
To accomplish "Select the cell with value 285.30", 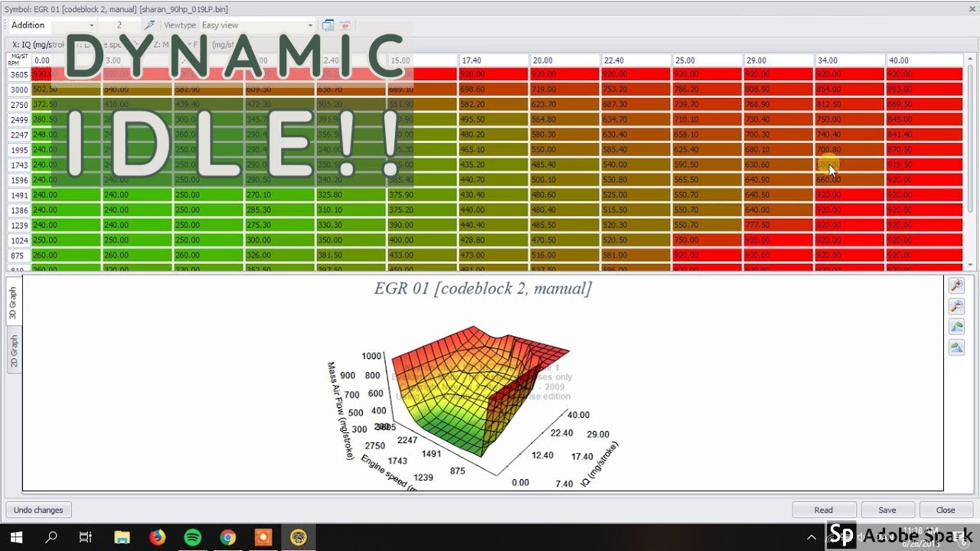I will (279, 210).
